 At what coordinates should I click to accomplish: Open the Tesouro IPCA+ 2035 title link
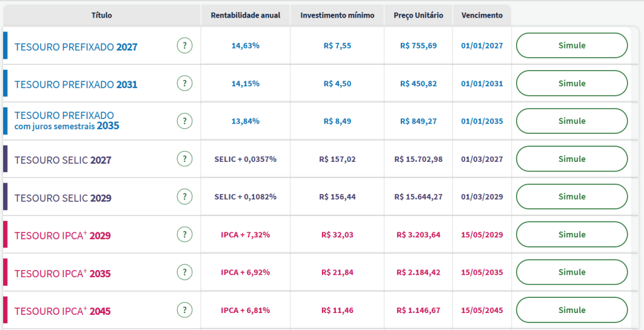[62, 273]
